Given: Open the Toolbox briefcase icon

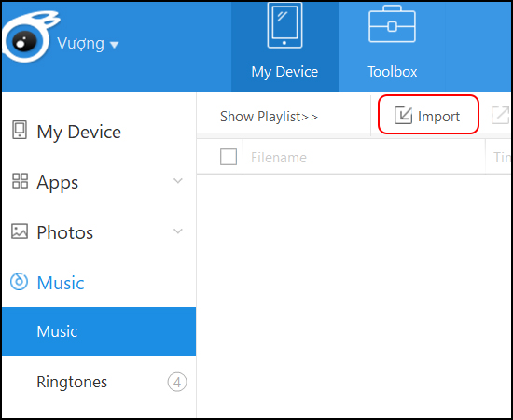Looking at the screenshot, I should [x=392, y=24].
